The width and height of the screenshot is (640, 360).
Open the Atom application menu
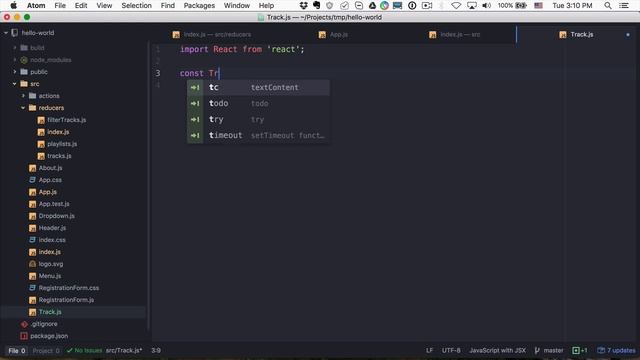pyautogui.click(x=36, y=5)
